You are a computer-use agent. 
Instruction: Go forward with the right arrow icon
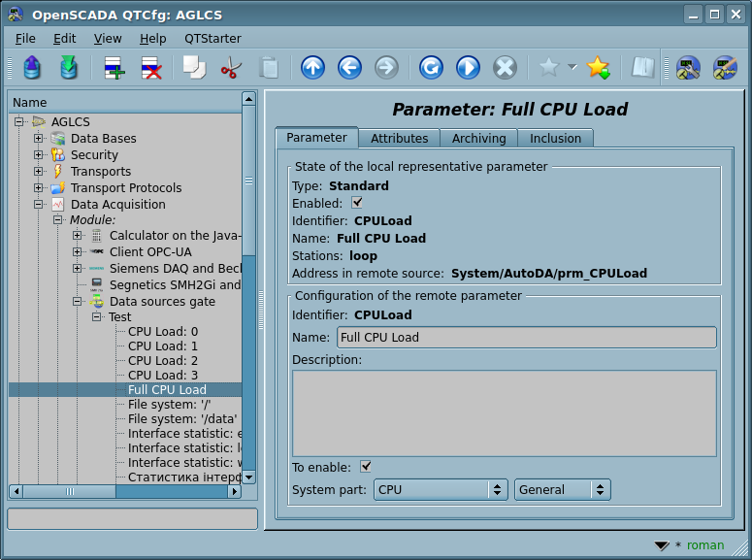(386, 67)
